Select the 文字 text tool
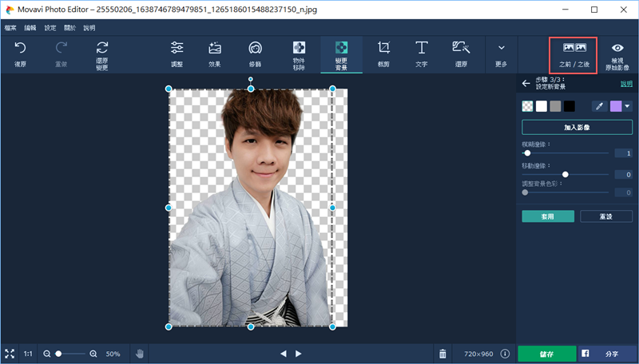This screenshot has width=639, height=364. pos(422,54)
